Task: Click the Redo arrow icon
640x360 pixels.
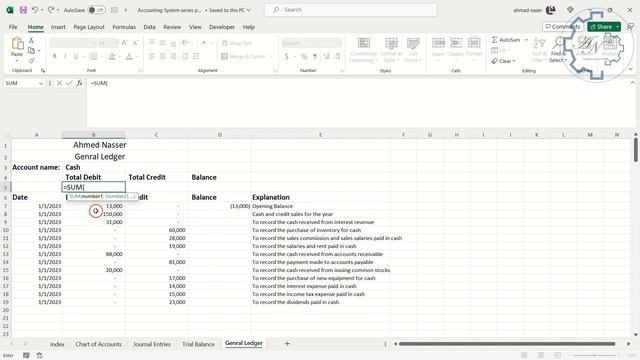Action: 51,10
